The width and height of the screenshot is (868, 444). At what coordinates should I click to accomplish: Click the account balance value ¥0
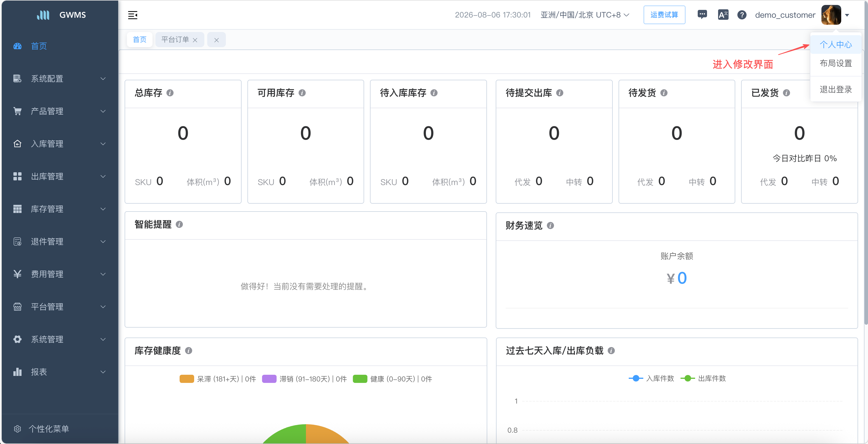(676, 278)
